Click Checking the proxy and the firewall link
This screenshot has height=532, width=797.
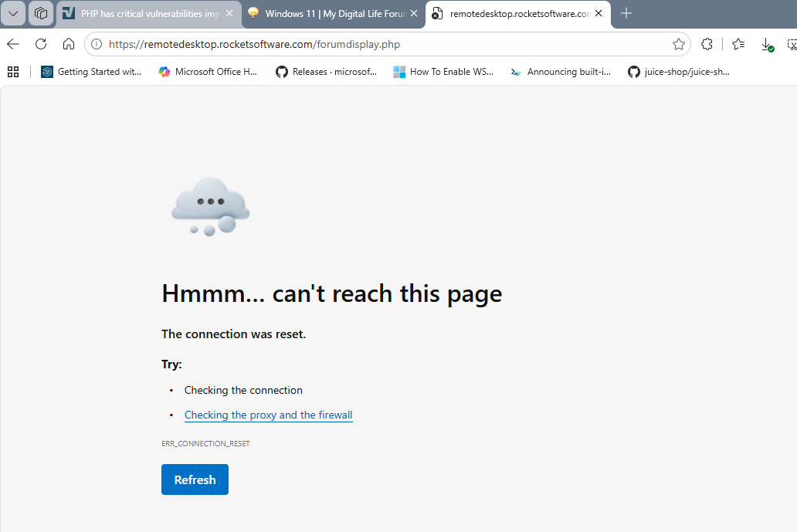coord(269,415)
